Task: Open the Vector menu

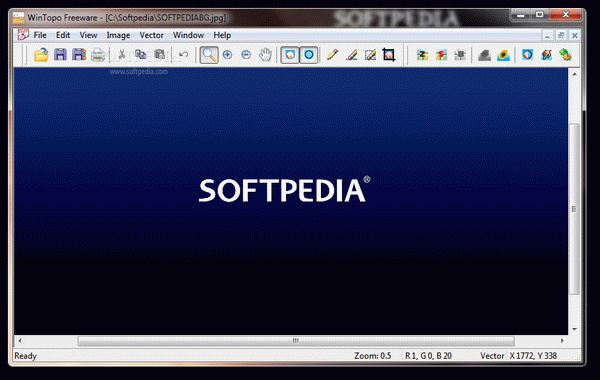Action: [x=152, y=35]
